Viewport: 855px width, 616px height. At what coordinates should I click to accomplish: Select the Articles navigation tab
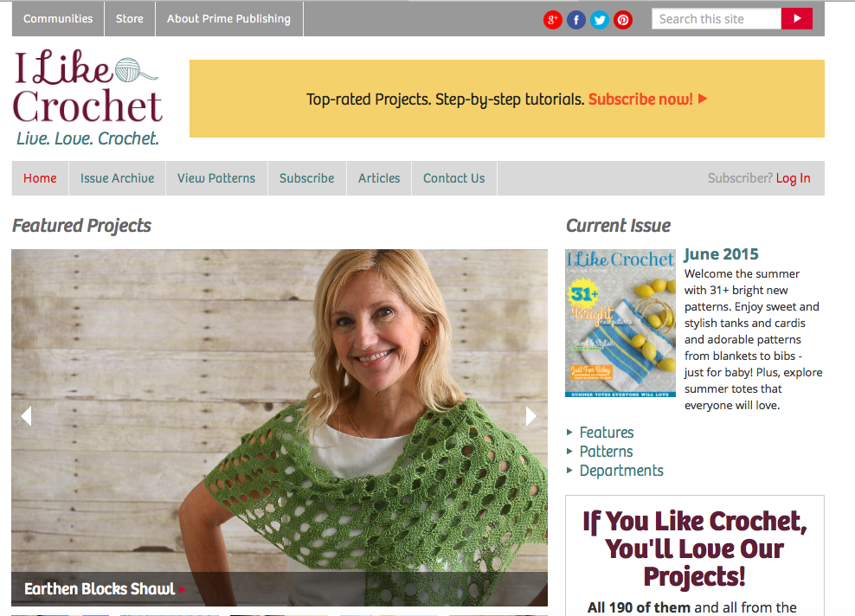point(379,178)
